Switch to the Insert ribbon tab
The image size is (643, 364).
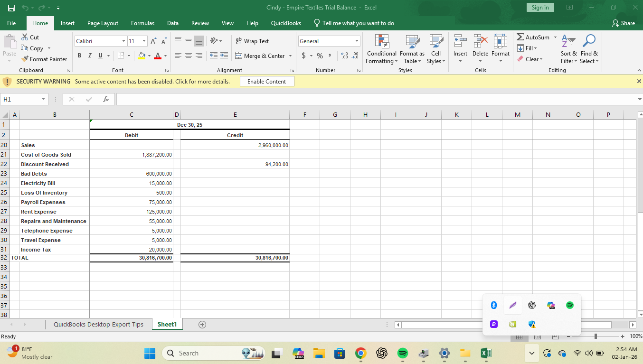coord(67,23)
